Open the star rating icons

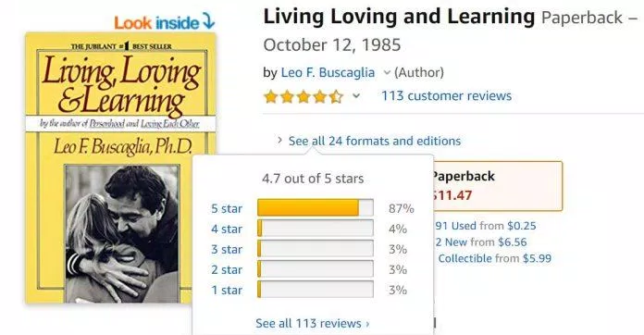tap(303, 96)
